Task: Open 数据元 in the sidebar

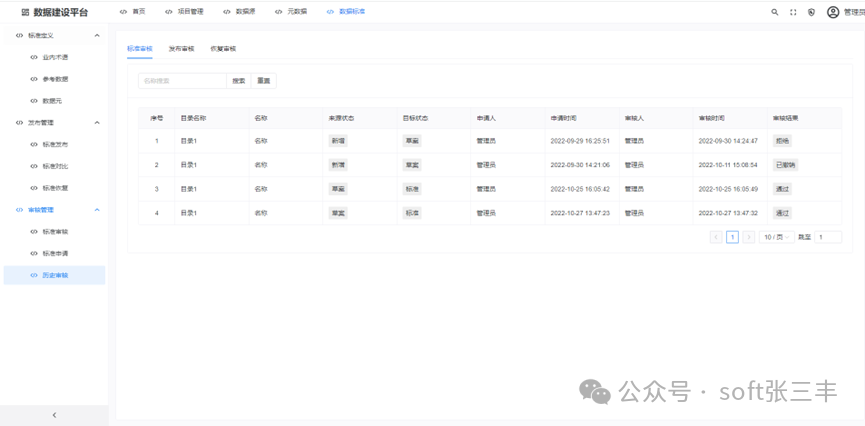Action: click(54, 101)
